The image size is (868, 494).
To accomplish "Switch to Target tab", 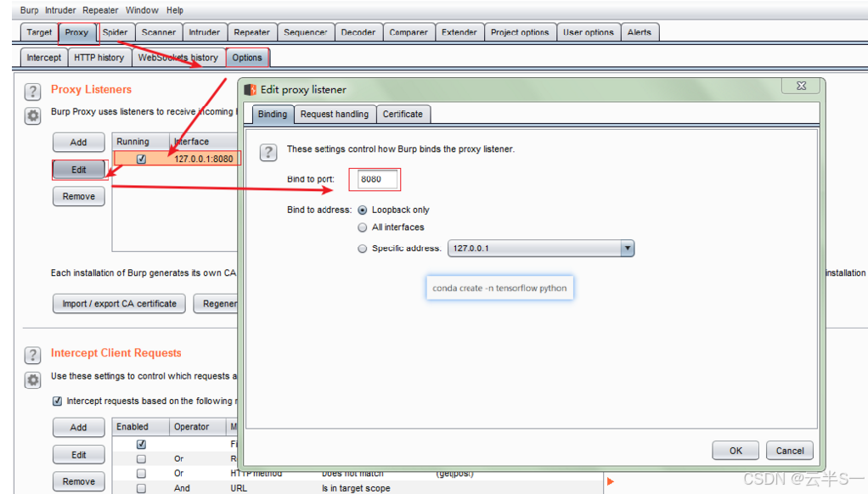I will click(x=39, y=32).
